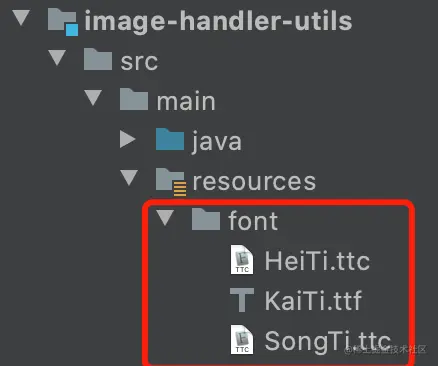Click the HeiTi.ttc TTC file icon

[x=242, y=259]
